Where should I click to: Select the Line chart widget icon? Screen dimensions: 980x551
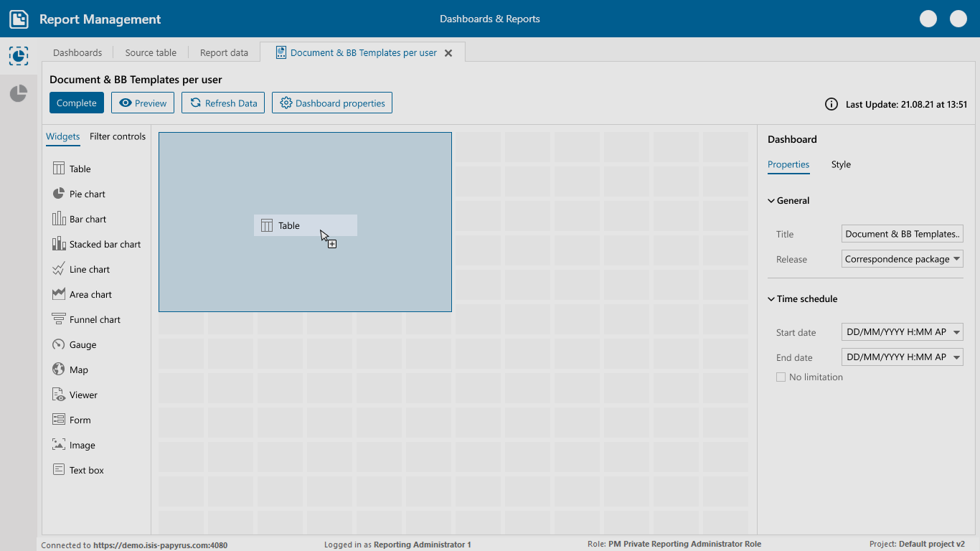pos(59,269)
